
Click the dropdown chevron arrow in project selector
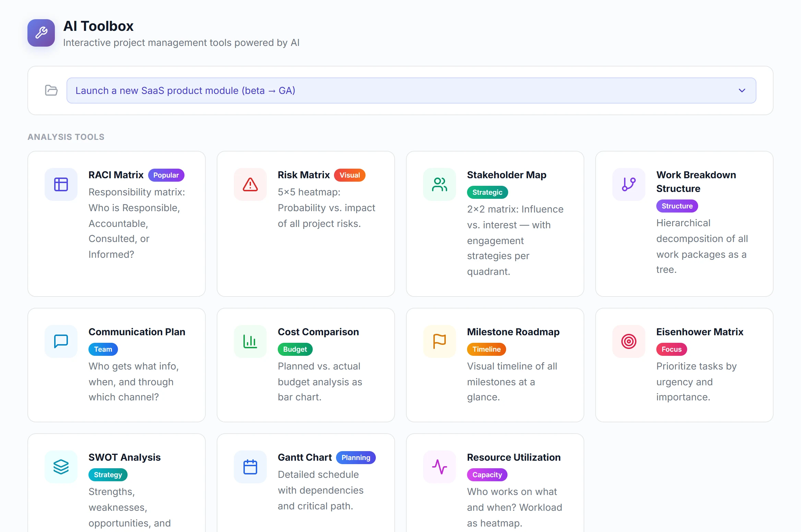point(742,90)
